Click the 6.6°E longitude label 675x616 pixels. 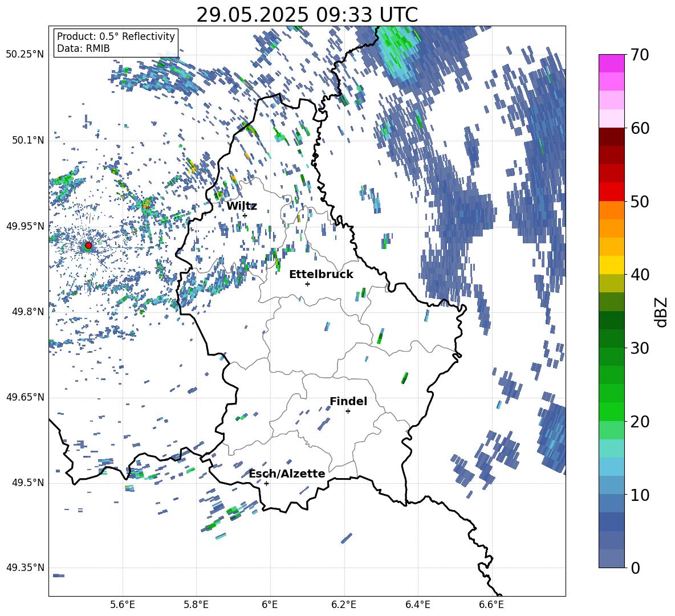point(491,605)
